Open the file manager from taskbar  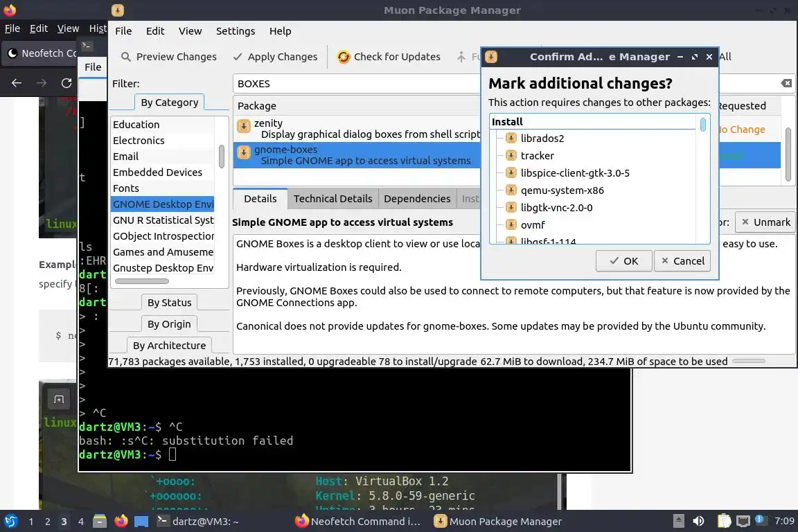[100, 522]
